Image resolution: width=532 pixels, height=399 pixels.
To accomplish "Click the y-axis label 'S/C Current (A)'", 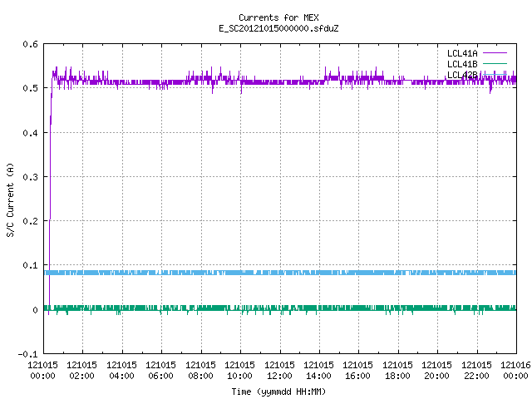I will tap(10, 199).
